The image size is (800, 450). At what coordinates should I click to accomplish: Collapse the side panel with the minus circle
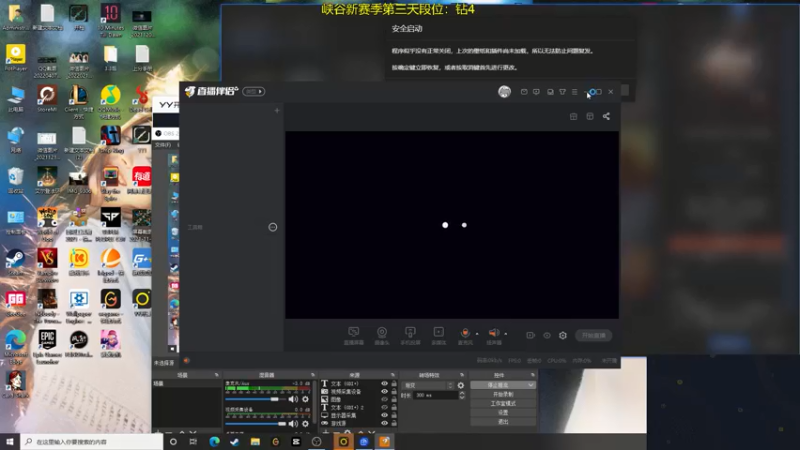click(x=273, y=227)
